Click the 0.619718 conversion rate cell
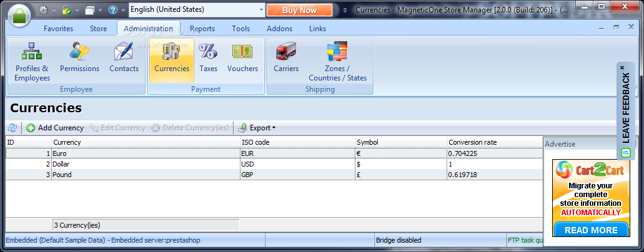 [x=495, y=175]
